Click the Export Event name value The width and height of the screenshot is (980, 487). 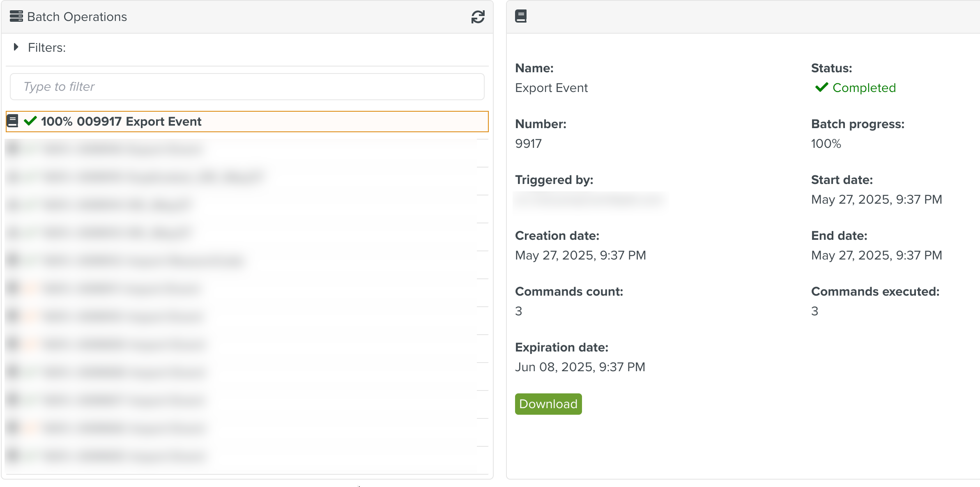tap(551, 88)
